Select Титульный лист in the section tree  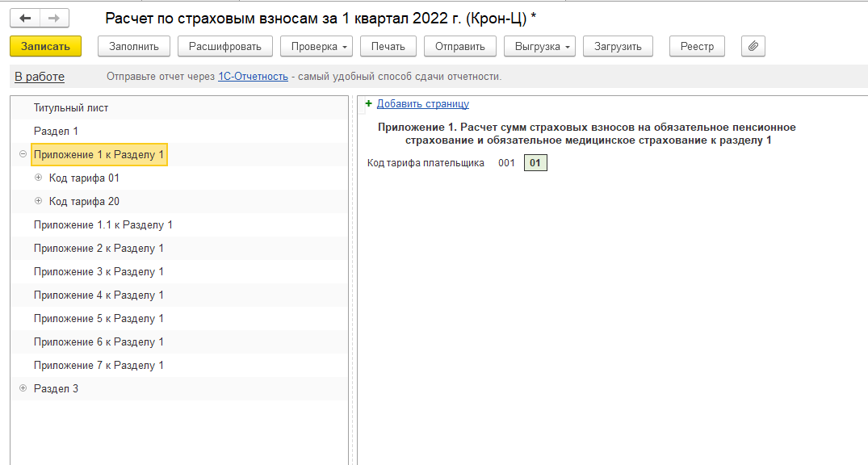point(71,107)
